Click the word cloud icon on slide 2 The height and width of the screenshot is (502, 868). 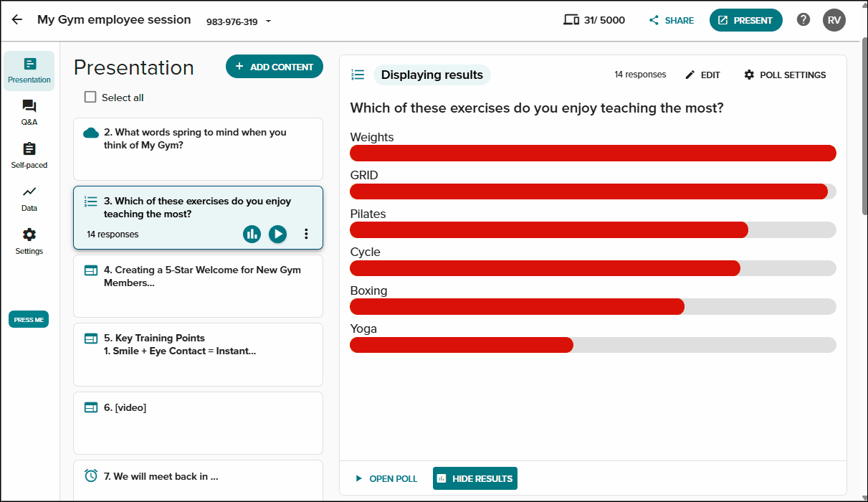point(91,133)
